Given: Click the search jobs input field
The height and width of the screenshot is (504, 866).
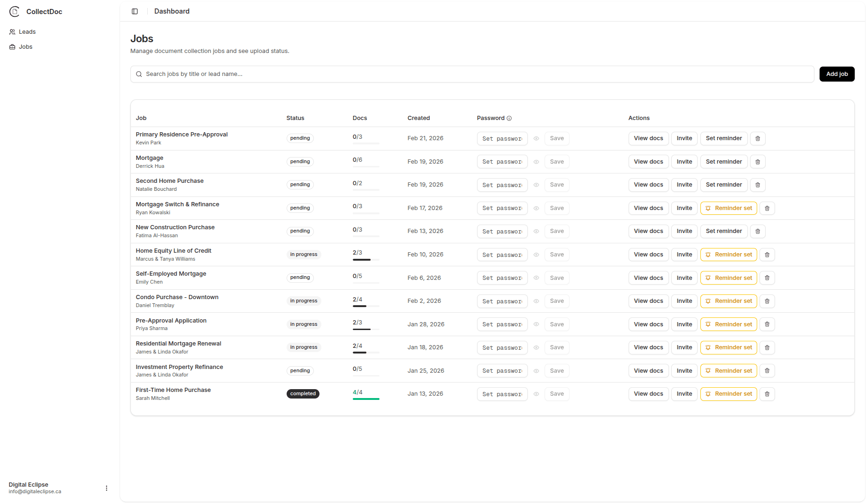Looking at the screenshot, I should [328, 74].
